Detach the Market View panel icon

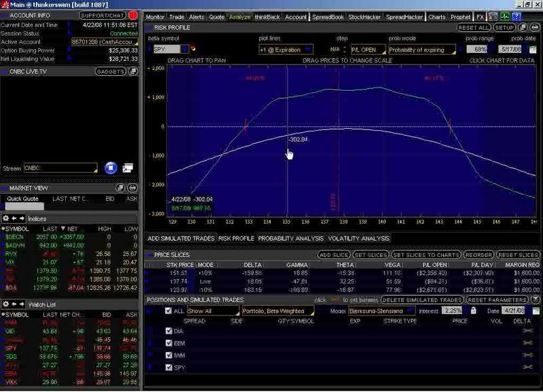pos(120,188)
